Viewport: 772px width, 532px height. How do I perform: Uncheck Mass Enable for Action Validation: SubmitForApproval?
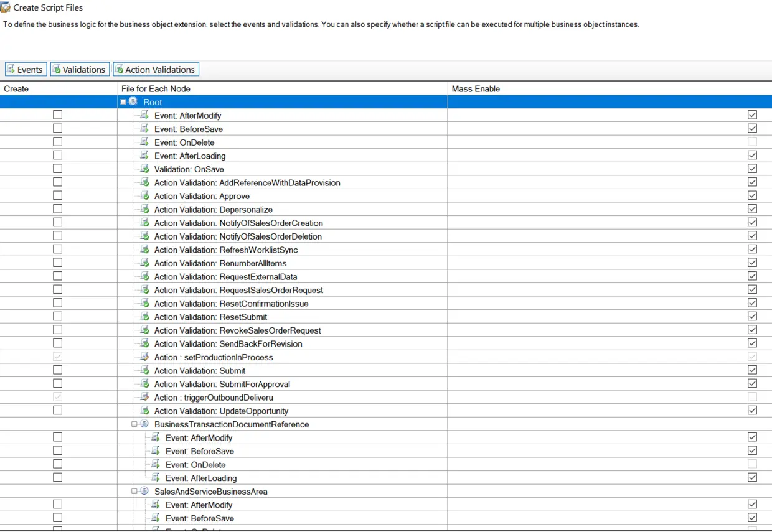click(x=752, y=383)
